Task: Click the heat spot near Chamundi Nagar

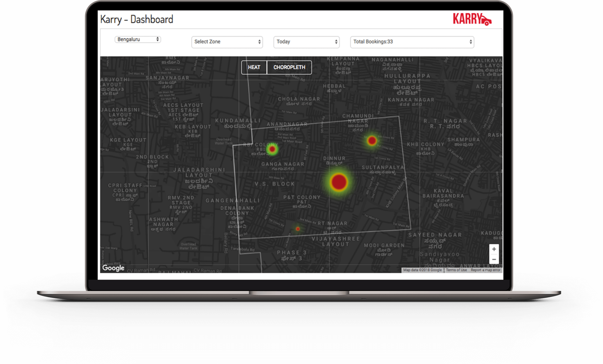Action: pyautogui.click(x=372, y=141)
